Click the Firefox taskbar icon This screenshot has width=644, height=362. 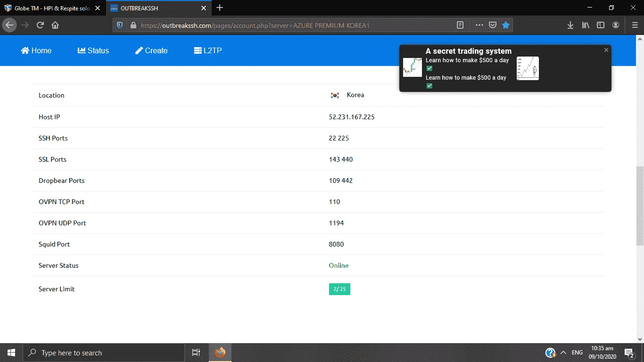[220, 353]
